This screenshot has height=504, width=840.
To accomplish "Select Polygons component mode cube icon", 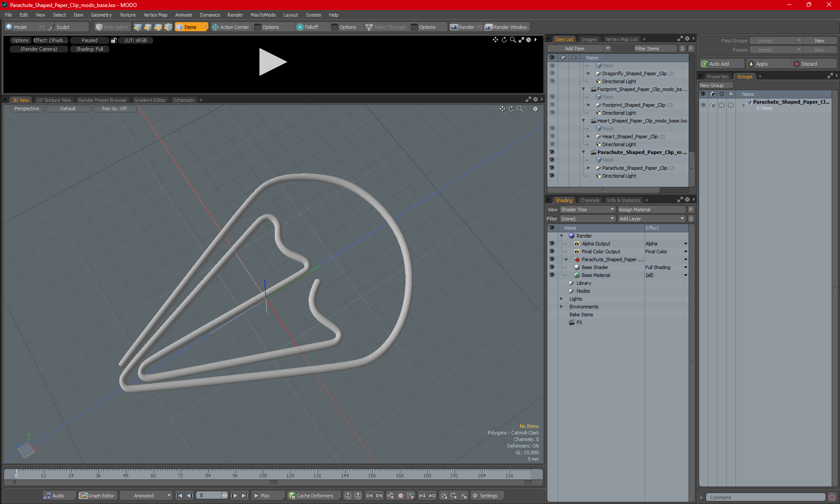I will [x=158, y=27].
